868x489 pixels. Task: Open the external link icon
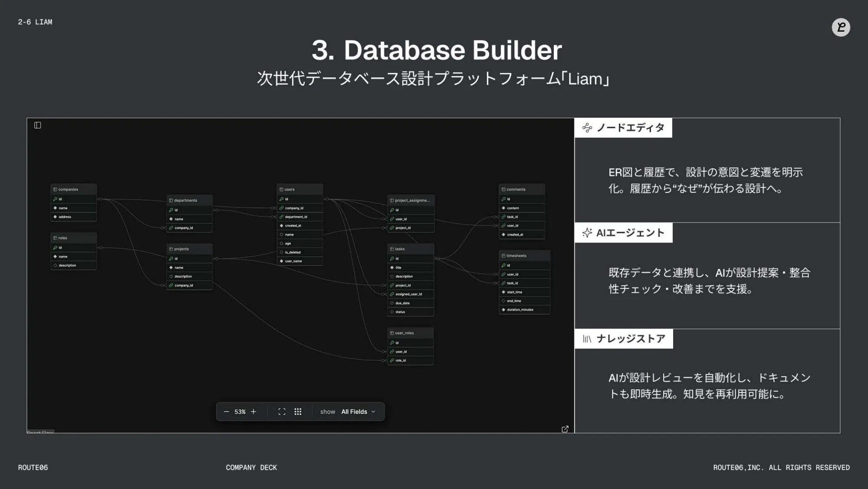565,429
